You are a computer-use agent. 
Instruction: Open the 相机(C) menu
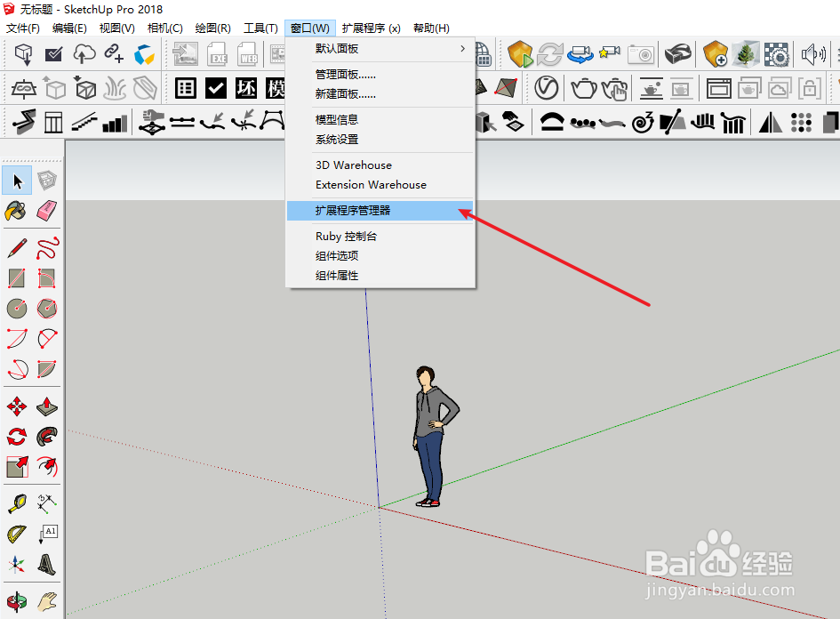(165, 28)
